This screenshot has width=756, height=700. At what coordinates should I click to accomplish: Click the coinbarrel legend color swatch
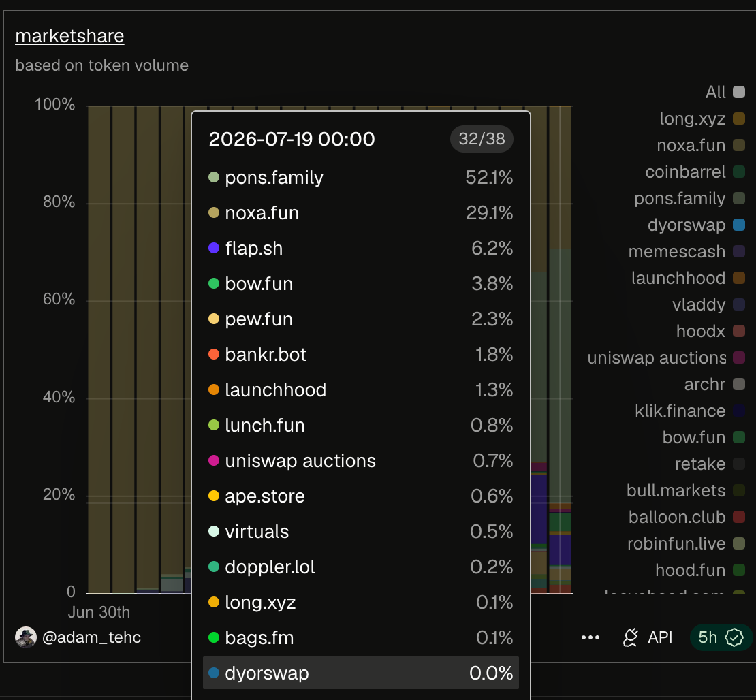coord(739,172)
